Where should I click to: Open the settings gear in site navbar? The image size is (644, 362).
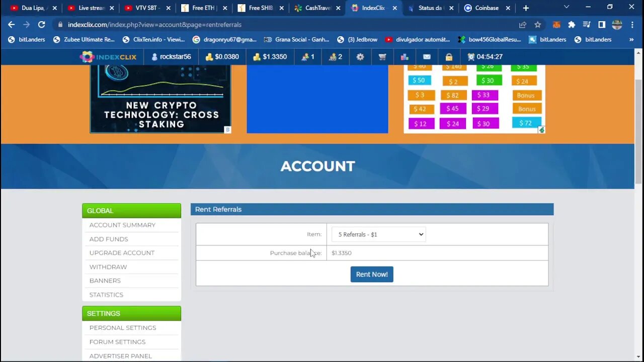click(360, 57)
